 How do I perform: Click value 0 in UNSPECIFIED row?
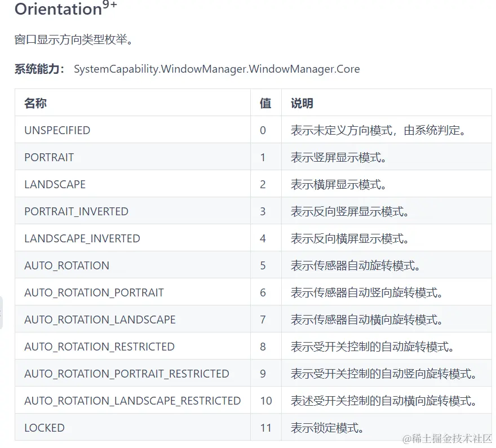pos(263,130)
